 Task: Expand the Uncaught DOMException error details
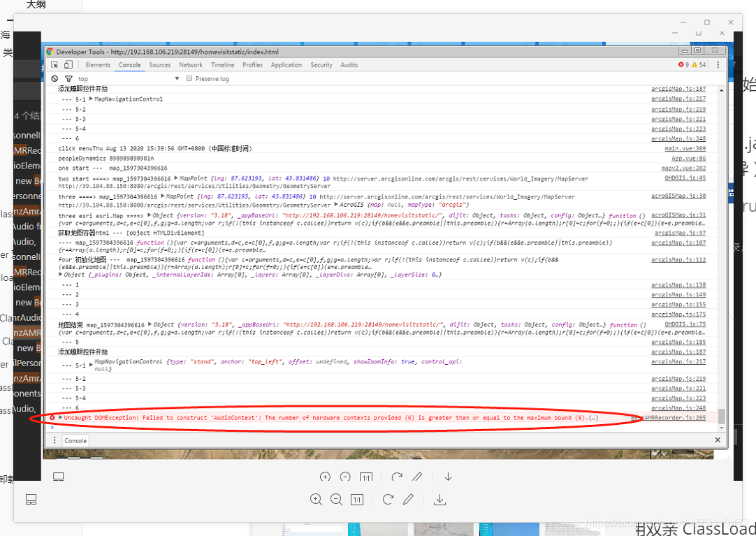tap(59, 417)
